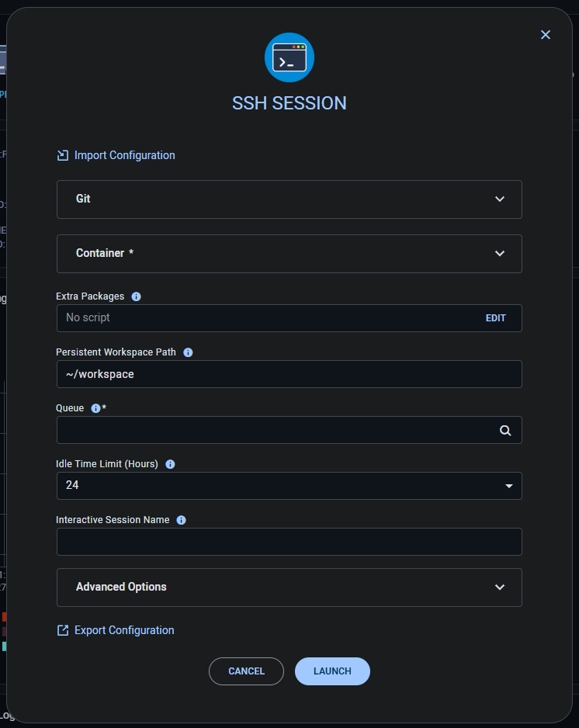Click the SSH terminal logo icon
The image size is (579, 728).
point(289,57)
